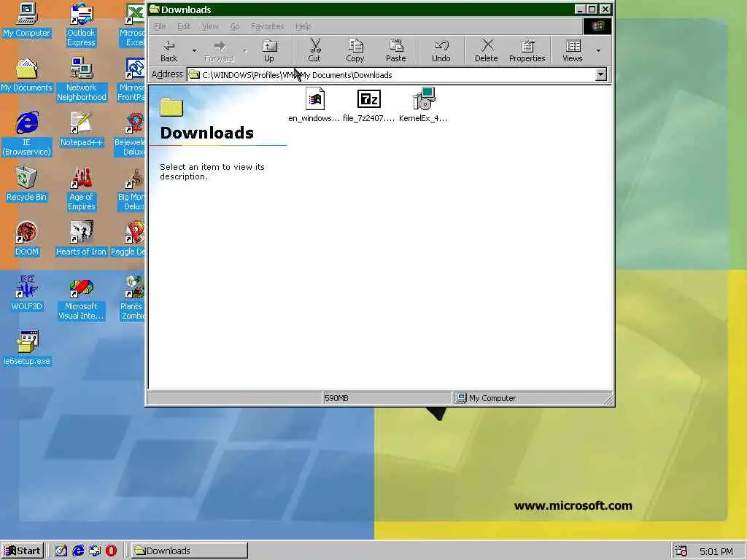Open the Help menu
This screenshot has height=560, width=747.
tap(303, 26)
